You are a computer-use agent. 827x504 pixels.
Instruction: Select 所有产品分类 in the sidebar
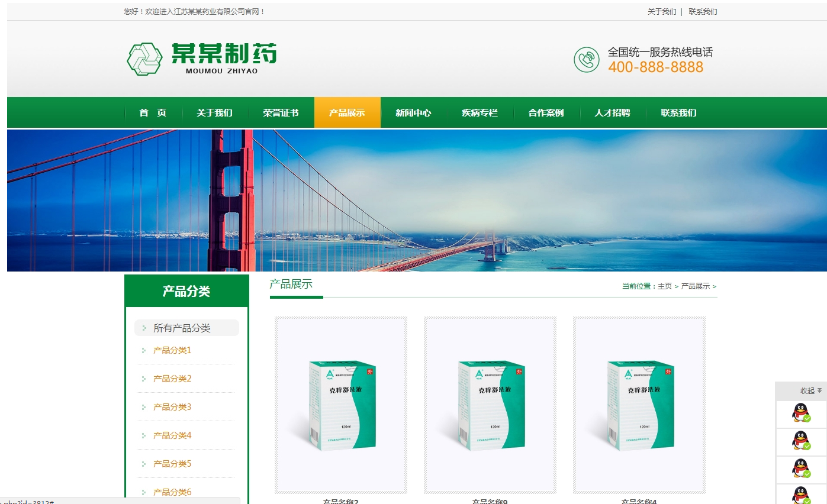tap(182, 328)
